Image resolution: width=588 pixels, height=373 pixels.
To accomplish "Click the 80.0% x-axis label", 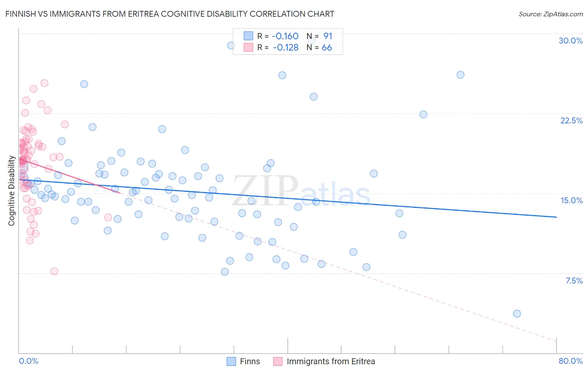I will [570, 361].
